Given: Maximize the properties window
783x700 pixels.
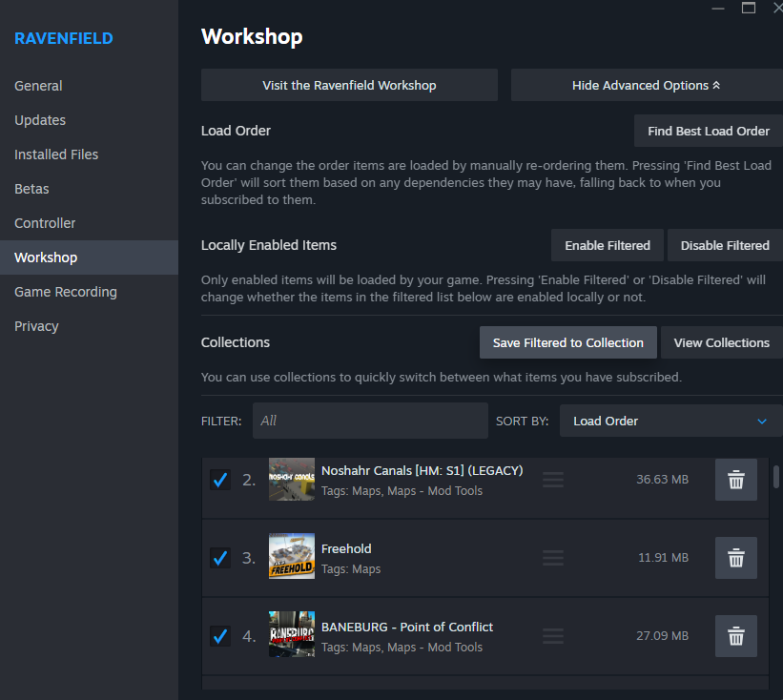Looking at the screenshot, I should click(748, 8).
